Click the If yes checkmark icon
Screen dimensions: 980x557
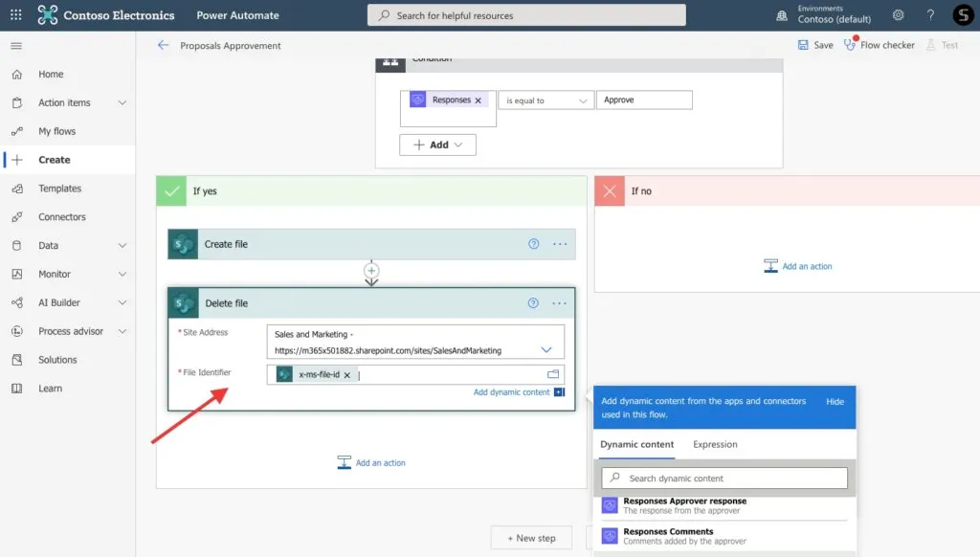tap(171, 190)
